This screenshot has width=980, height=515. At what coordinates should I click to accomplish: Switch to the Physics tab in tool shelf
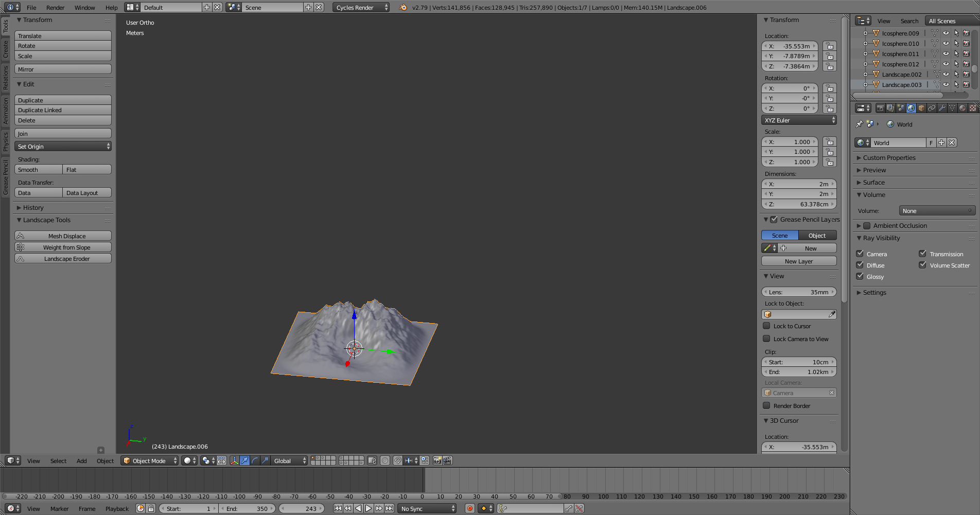tap(6, 141)
